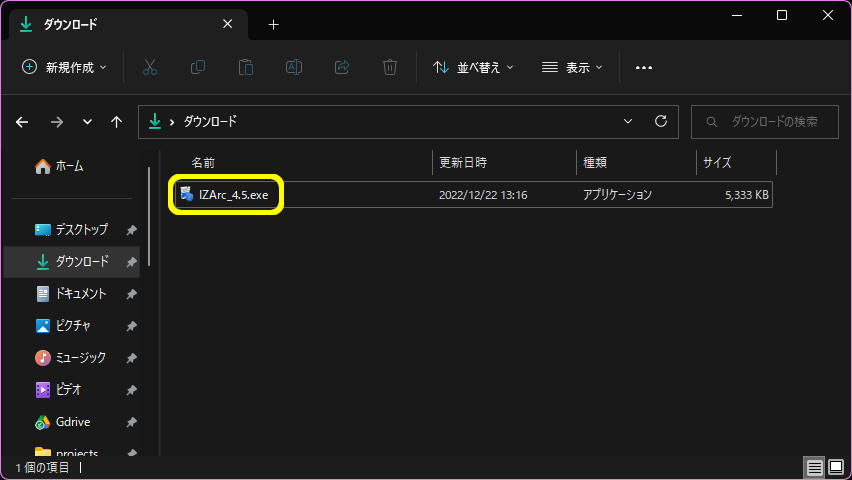Open a new tab with plus button
This screenshot has height=480, width=852.
[273, 24]
